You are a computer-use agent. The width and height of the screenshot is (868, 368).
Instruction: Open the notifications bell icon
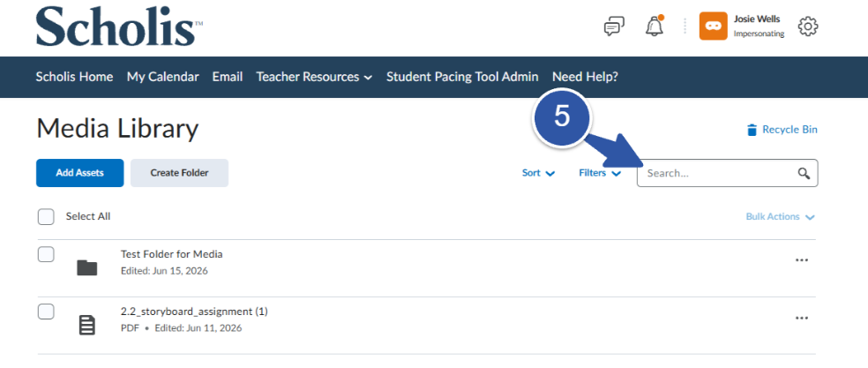pos(655,26)
